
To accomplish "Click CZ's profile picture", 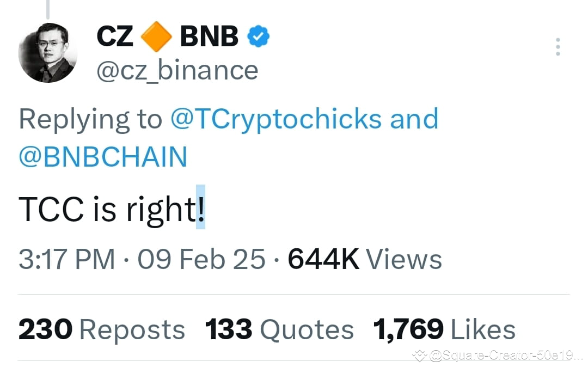I will point(48,52).
